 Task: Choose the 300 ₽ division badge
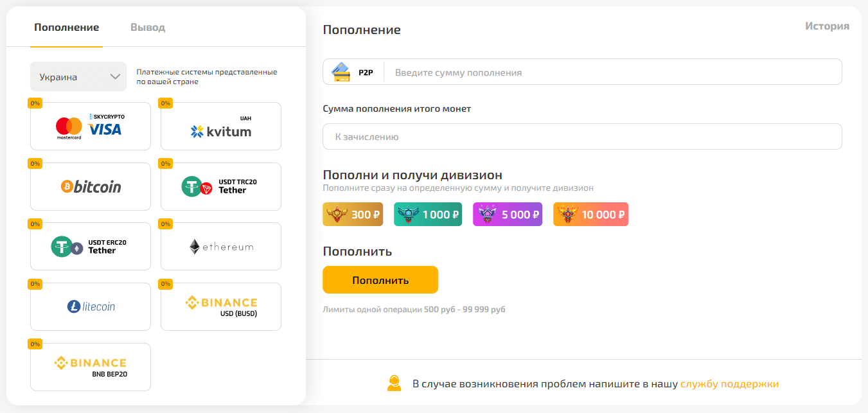[352, 214]
